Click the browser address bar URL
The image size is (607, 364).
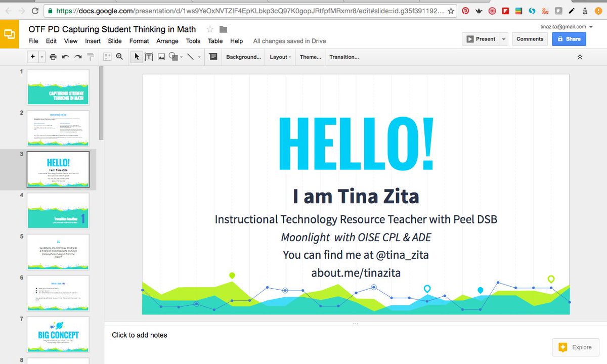(250, 10)
